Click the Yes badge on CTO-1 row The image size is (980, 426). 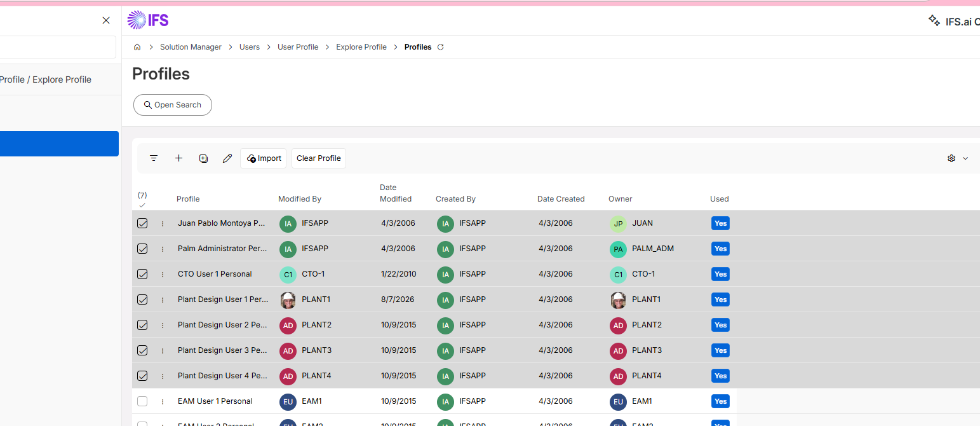(x=720, y=274)
